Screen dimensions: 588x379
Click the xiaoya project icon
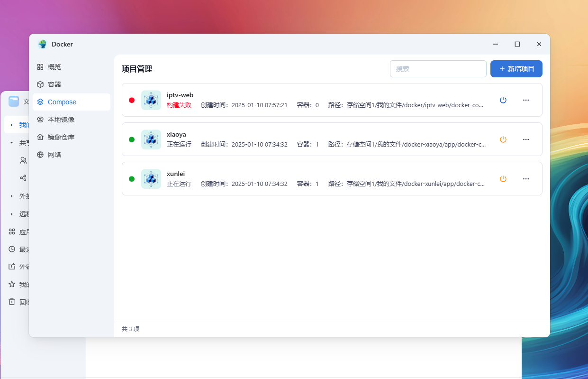[151, 139]
